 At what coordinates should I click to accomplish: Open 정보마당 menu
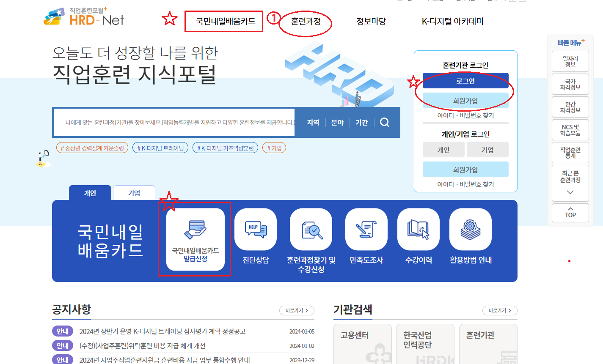tap(371, 22)
